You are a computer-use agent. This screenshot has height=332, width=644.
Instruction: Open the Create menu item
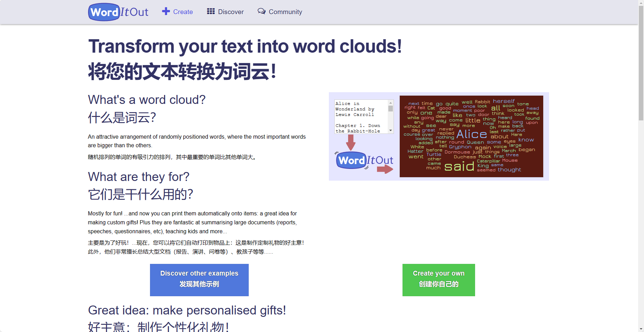click(178, 12)
